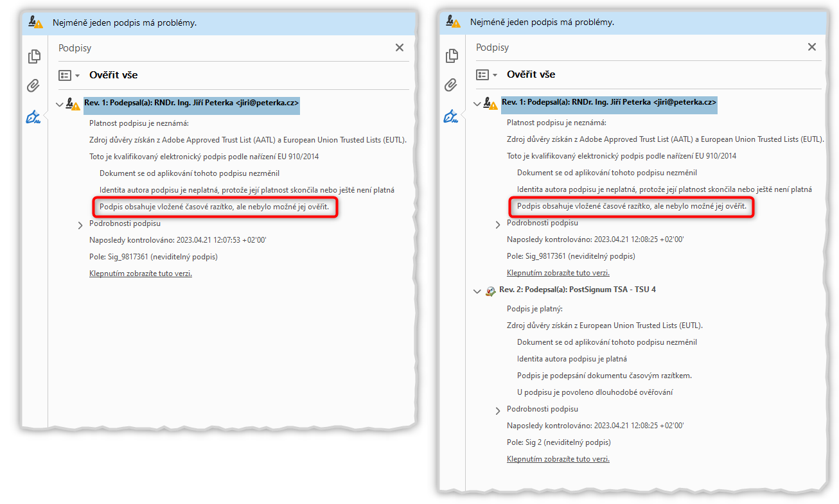Click signature warning icon in right notification bar
The image size is (839, 504).
tap(454, 22)
